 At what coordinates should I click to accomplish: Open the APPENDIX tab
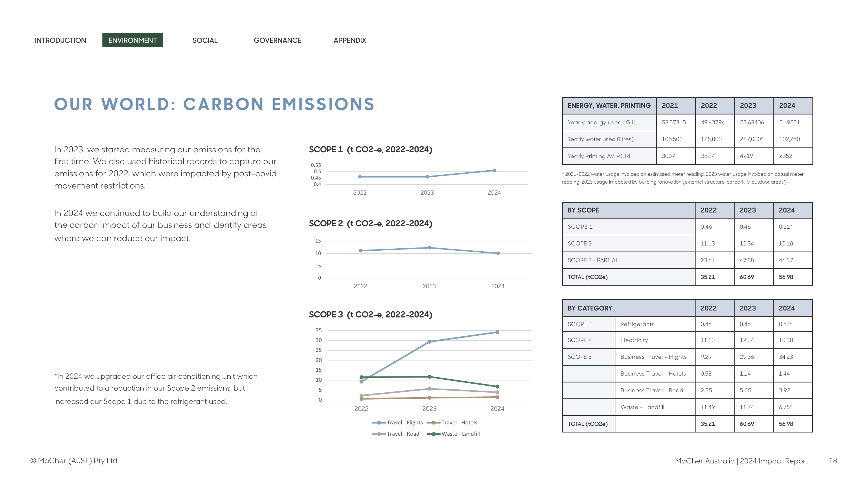(x=350, y=40)
